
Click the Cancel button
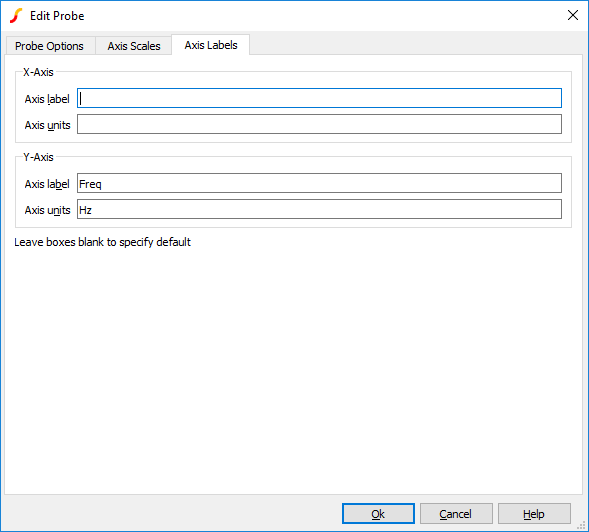[x=456, y=514]
